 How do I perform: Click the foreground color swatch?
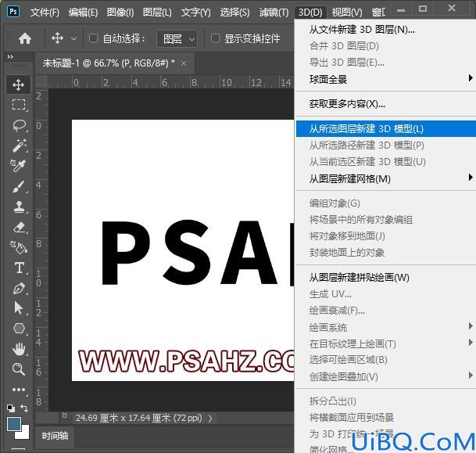pos(14,424)
